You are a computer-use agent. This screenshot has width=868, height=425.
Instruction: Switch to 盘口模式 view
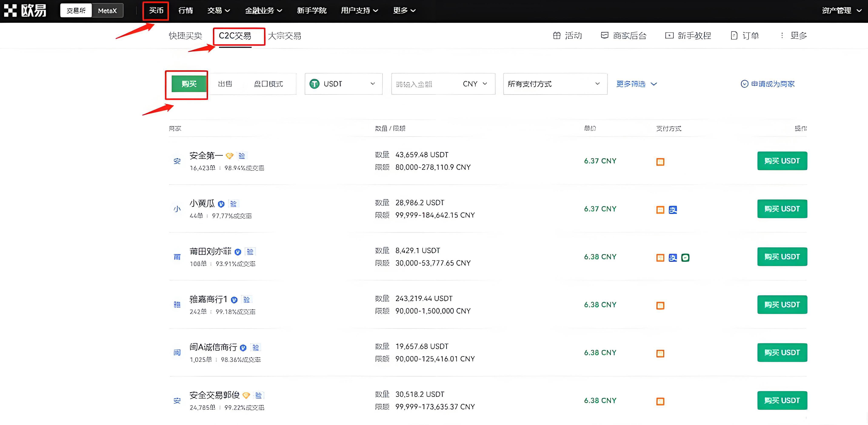pyautogui.click(x=268, y=84)
